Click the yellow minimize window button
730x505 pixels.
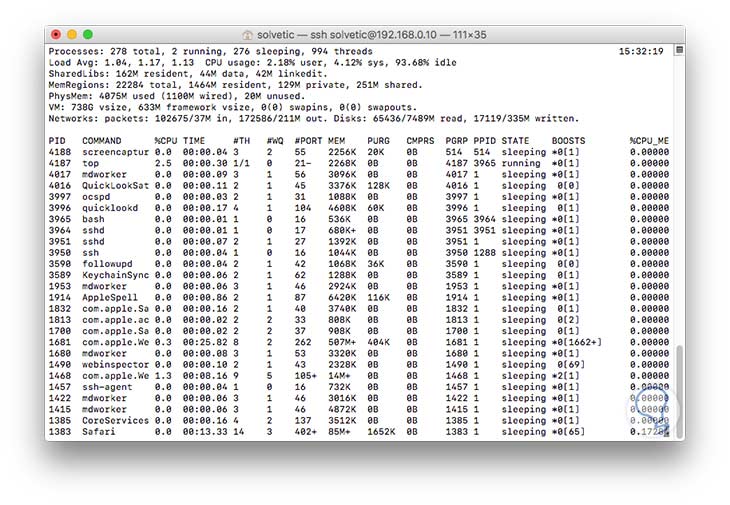(72, 34)
